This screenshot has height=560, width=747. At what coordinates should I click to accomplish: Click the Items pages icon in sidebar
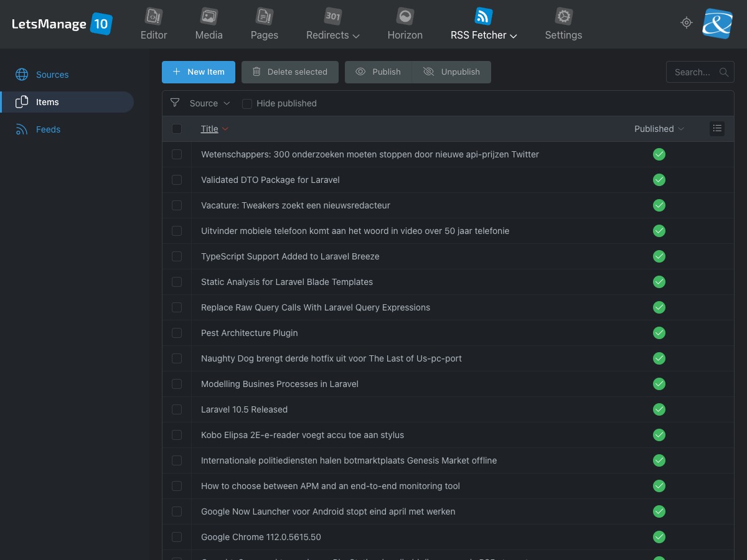coord(22,102)
